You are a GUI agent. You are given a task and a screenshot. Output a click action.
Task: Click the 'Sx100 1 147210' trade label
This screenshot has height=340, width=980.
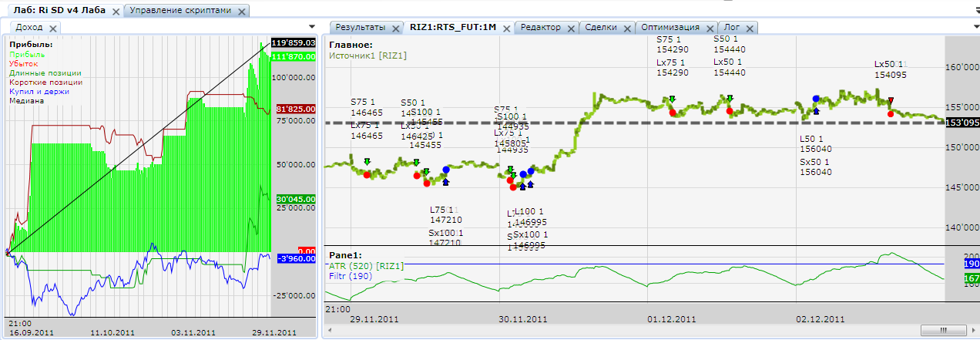pyautogui.click(x=445, y=237)
